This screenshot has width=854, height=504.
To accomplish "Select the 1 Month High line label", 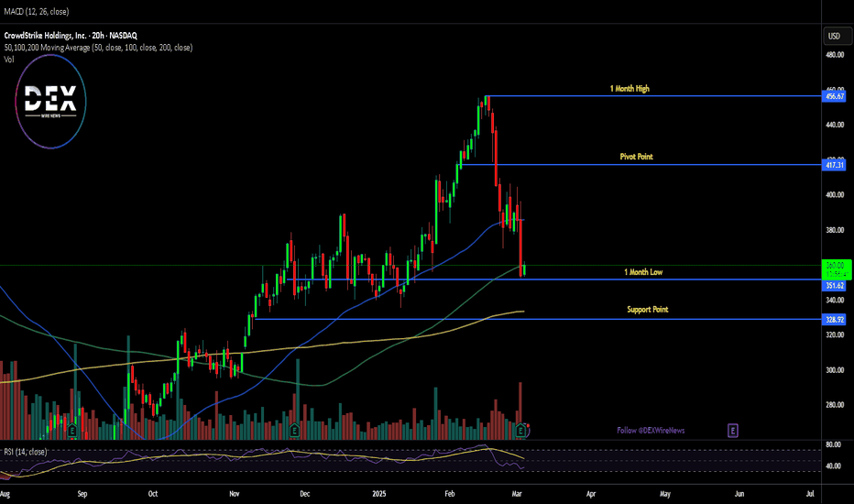I will 630,88.
